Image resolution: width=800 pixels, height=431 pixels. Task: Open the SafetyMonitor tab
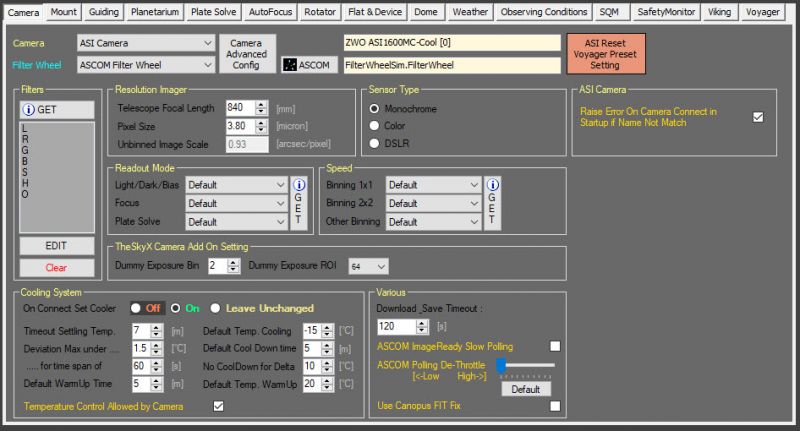pos(666,12)
